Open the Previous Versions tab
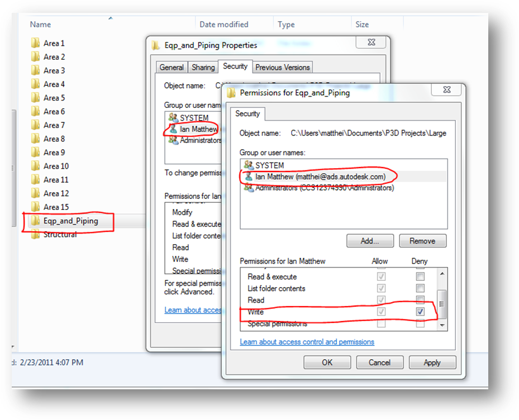 pos(282,67)
